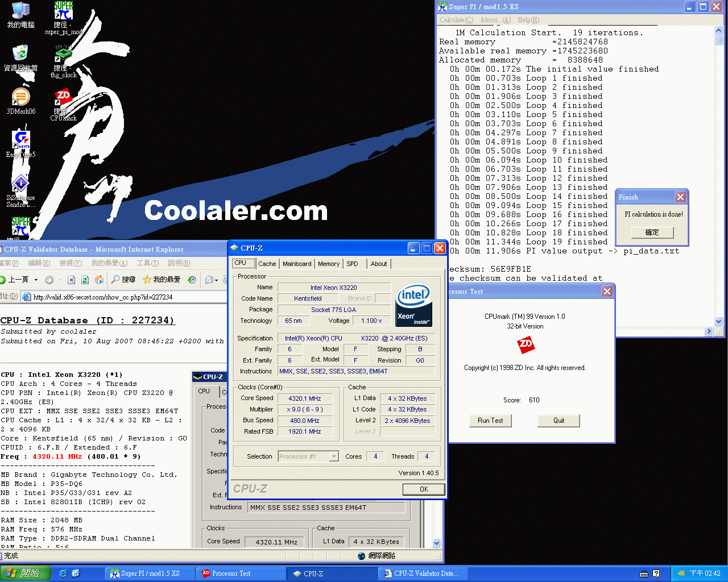
Task: Launch the 3DMark06 desktop shortcut
Action: [x=20, y=101]
